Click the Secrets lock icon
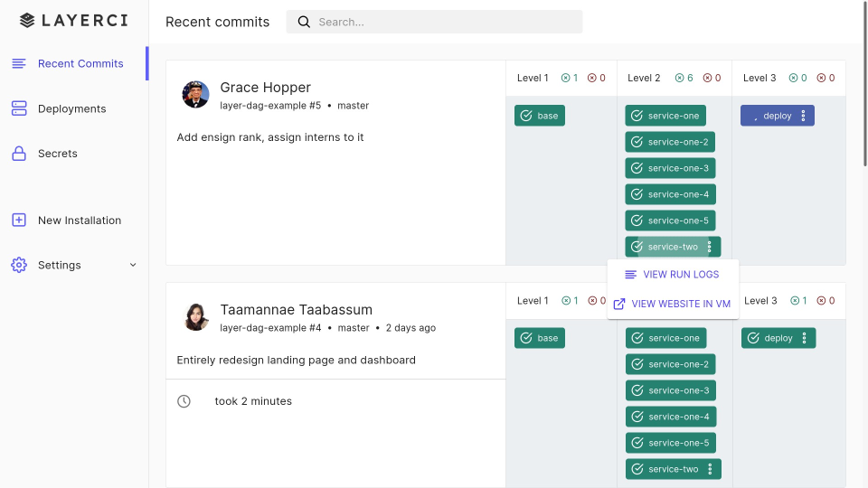Screen dimensions: 868x488 pos(19,154)
